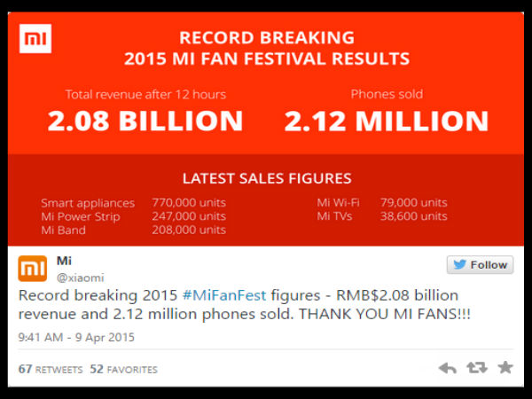Click the bold Mi account name

(64, 261)
